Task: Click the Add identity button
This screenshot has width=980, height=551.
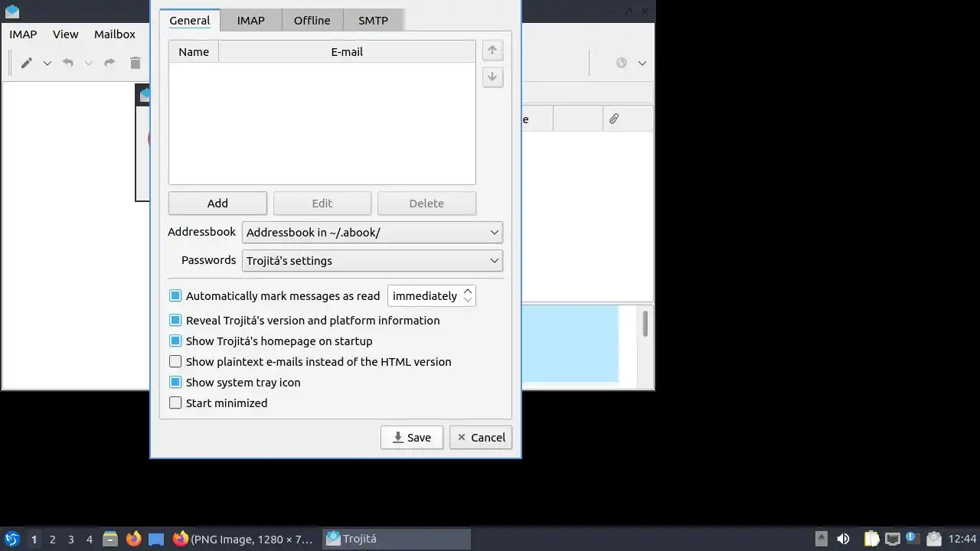Action: (x=217, y=203)
